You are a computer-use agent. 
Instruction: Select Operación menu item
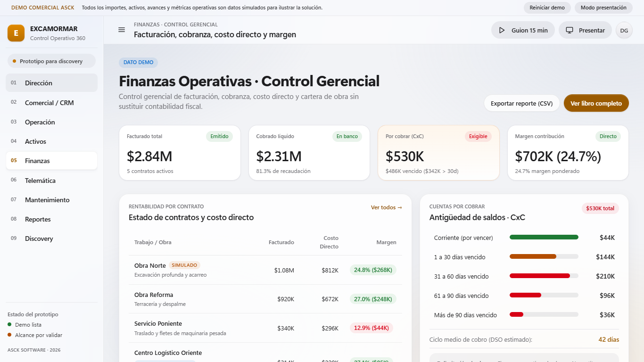coord(51,122)
